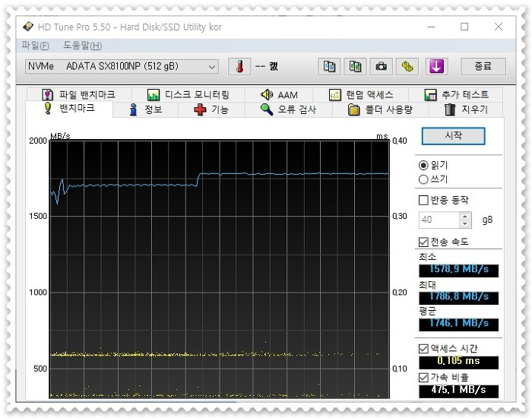Open the 정보 info tab
Screen dimensions: 532x418
tap(146, 109)
